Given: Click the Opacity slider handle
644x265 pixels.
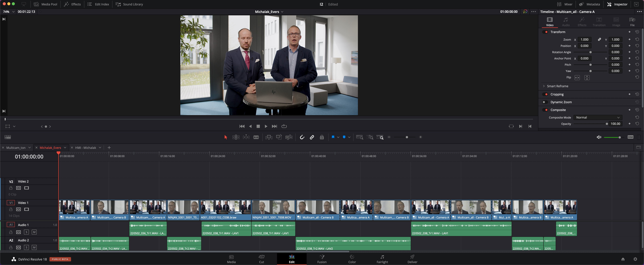Looking at the screenshot, I should [607, 124].
